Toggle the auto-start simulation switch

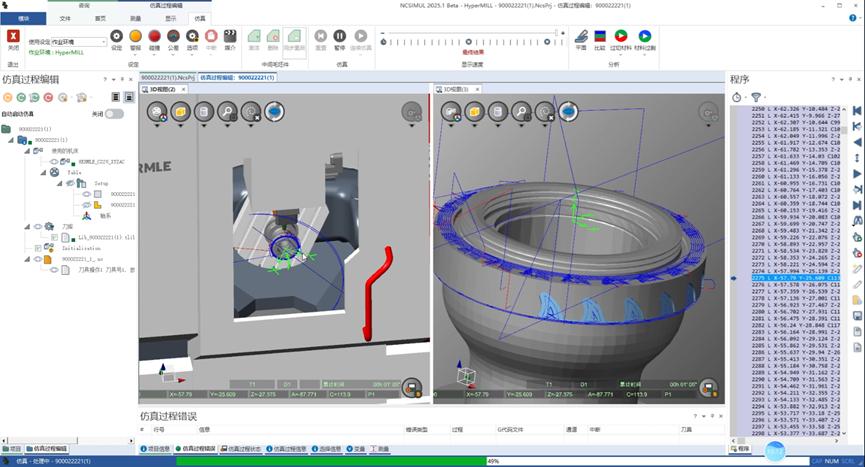(x=114, y=114)
